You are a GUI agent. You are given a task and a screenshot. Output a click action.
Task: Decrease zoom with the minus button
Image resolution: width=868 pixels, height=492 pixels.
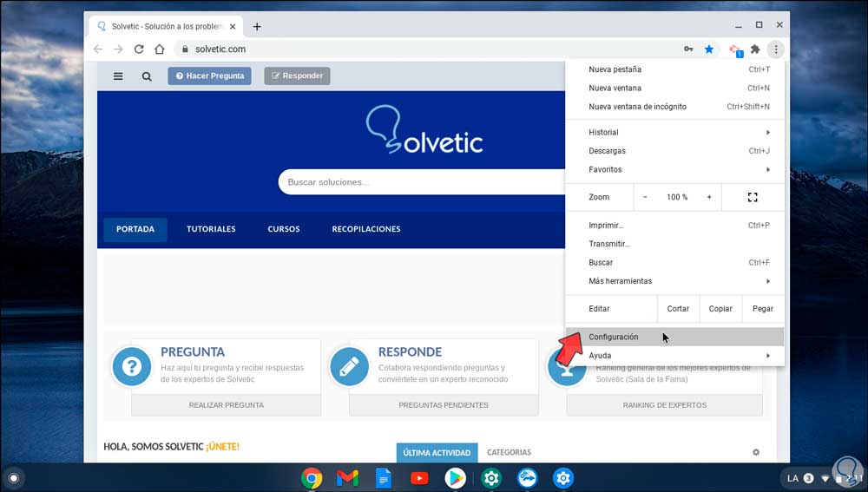point(645,197)
